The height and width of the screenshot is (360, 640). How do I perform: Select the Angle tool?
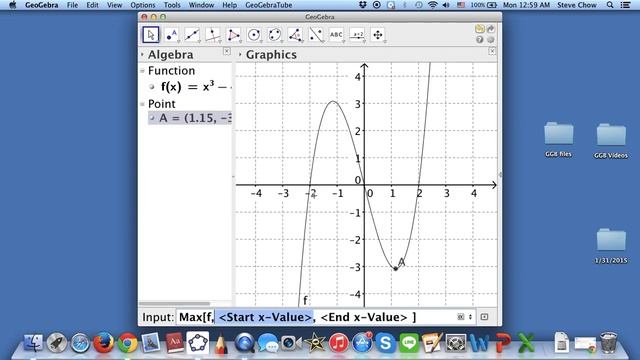coord(295,35)
